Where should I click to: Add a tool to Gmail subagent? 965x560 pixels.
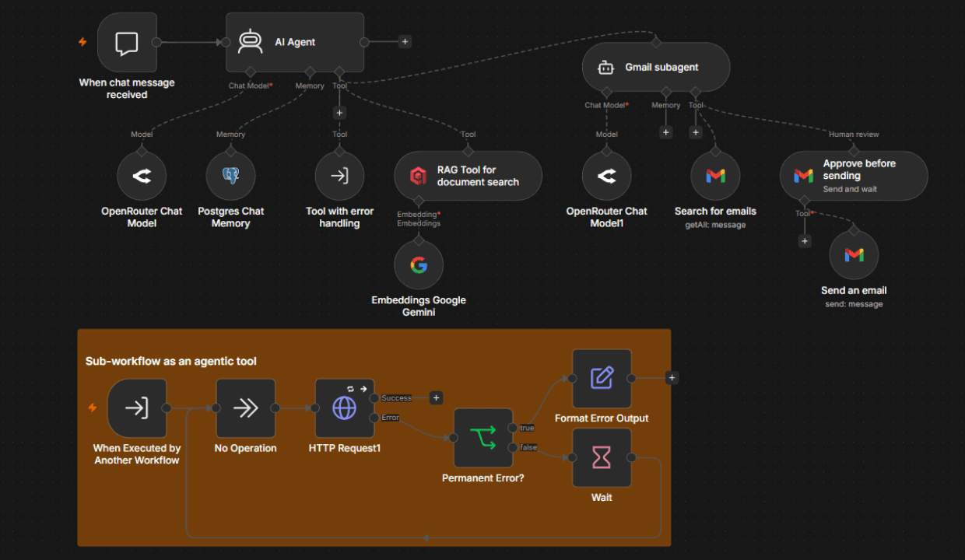[696, 132]
